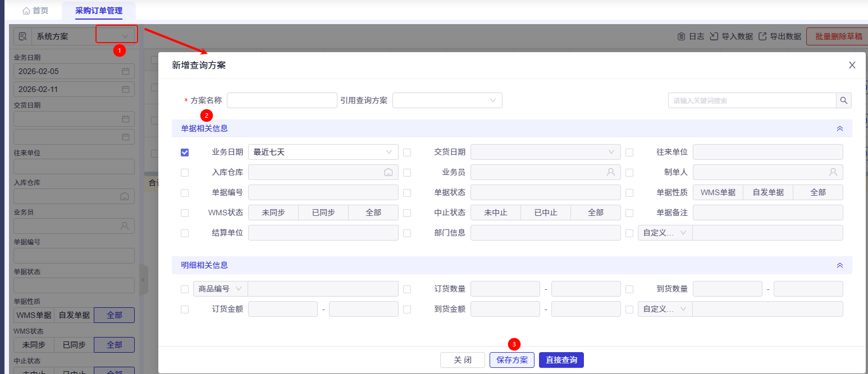Click the 关闭 button
This screenshot has width=868, height=374.
click(x=463, y=360)
